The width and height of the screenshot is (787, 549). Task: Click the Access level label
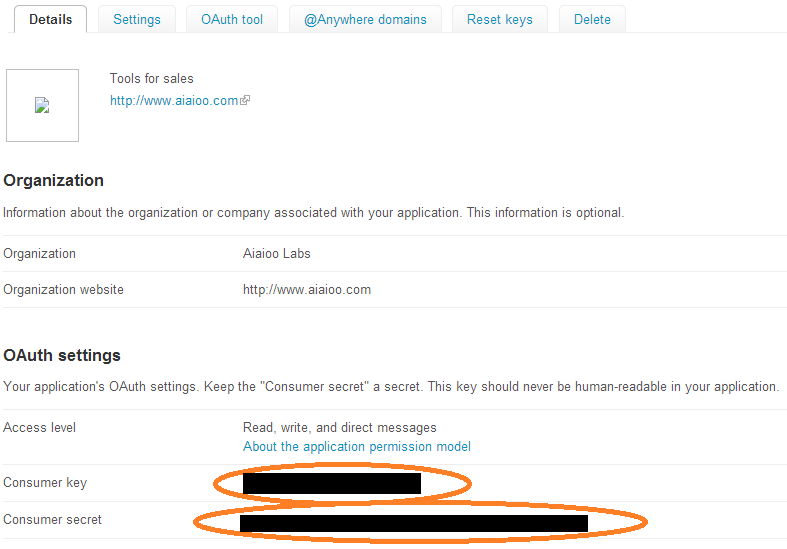tap(40, 428)
